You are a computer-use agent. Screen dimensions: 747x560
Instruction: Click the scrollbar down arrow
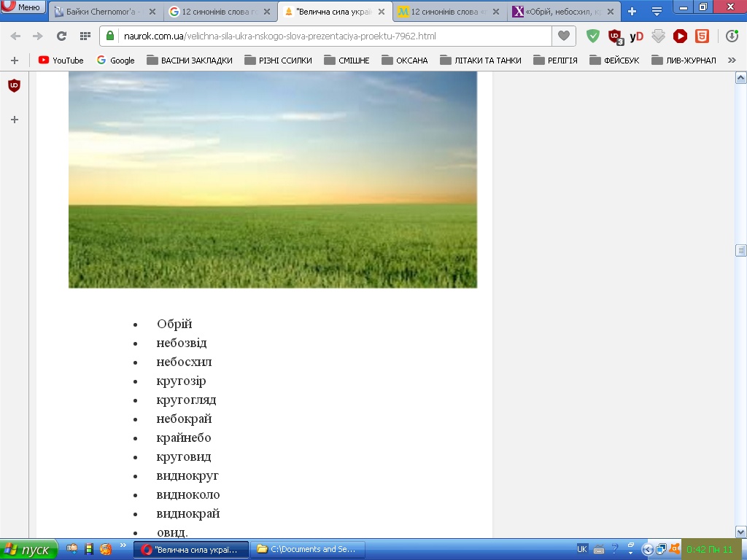pos(741,532)
